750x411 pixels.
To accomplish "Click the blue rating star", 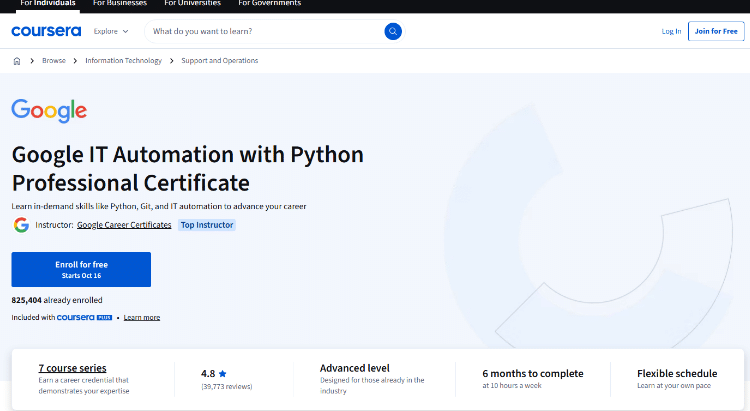I will pos(223,373).
